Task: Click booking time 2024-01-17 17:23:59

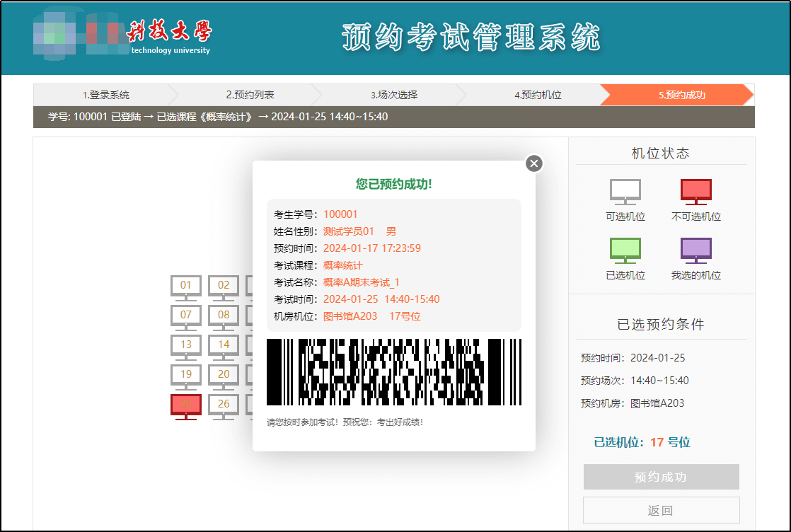Action: [x=371, y=248]
